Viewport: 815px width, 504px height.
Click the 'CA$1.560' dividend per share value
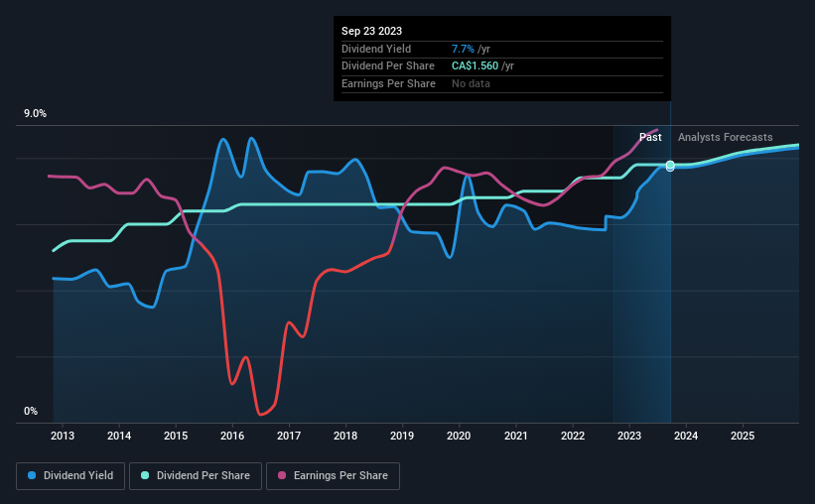click(475, 66)
